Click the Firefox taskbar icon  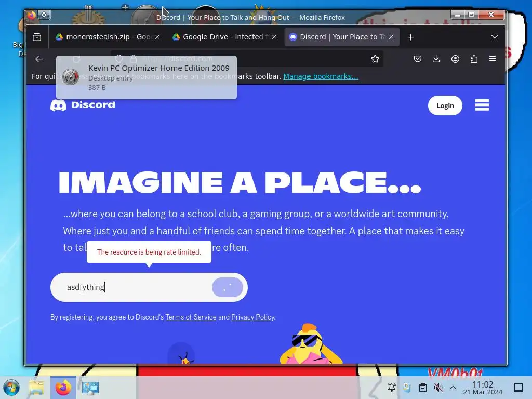point(63,388)
